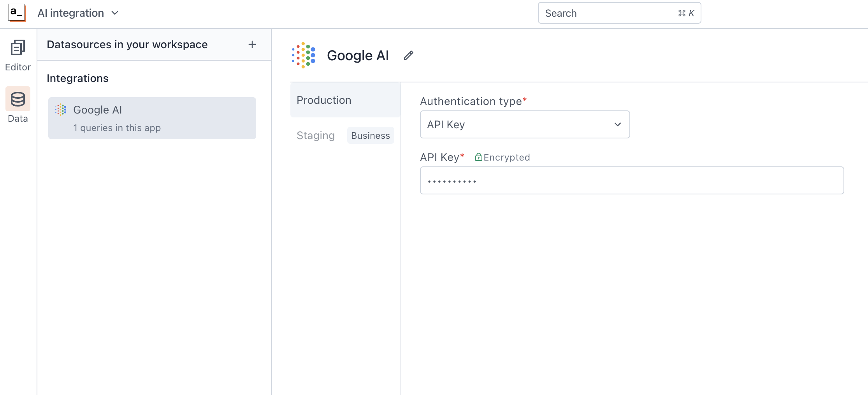Click the pencil icon to rename Google AI
868x395 pixels.
(409, 55)
